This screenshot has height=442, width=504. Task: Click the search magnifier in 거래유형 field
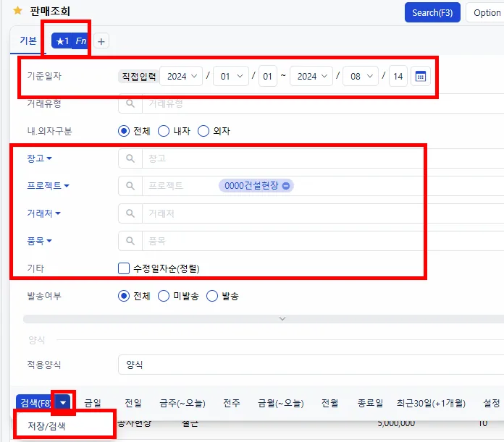(130, 103)
